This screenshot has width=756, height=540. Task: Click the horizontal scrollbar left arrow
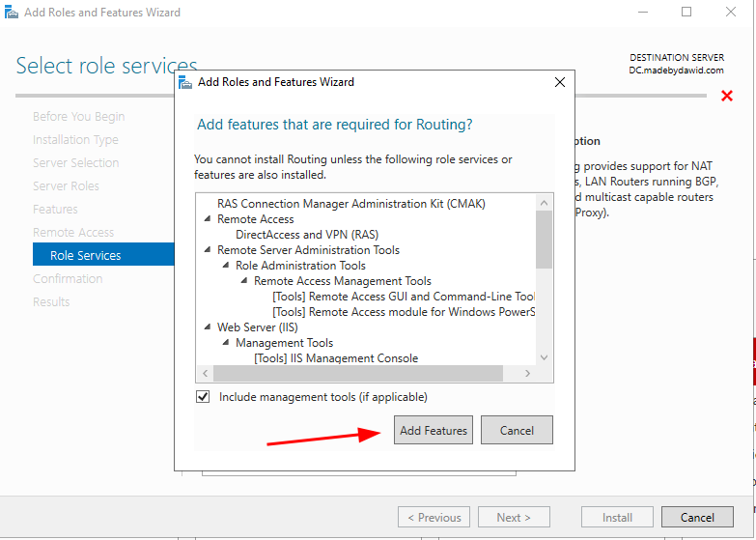click(x=204, y=374)
